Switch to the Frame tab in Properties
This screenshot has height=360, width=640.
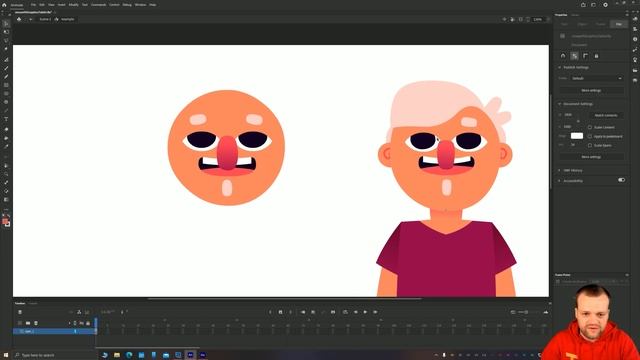point(600,24)
